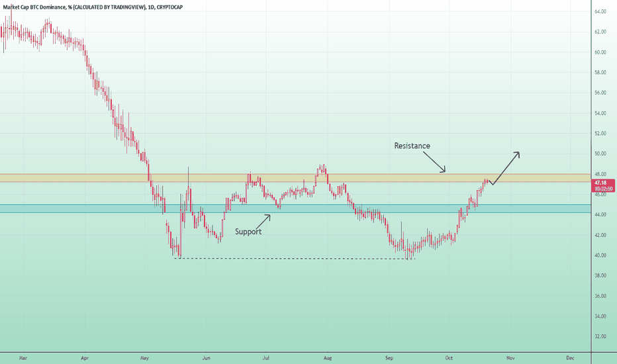Click the 44.00 price axis label
Screen dimensions: 617x364
click(x=600, y=214)
